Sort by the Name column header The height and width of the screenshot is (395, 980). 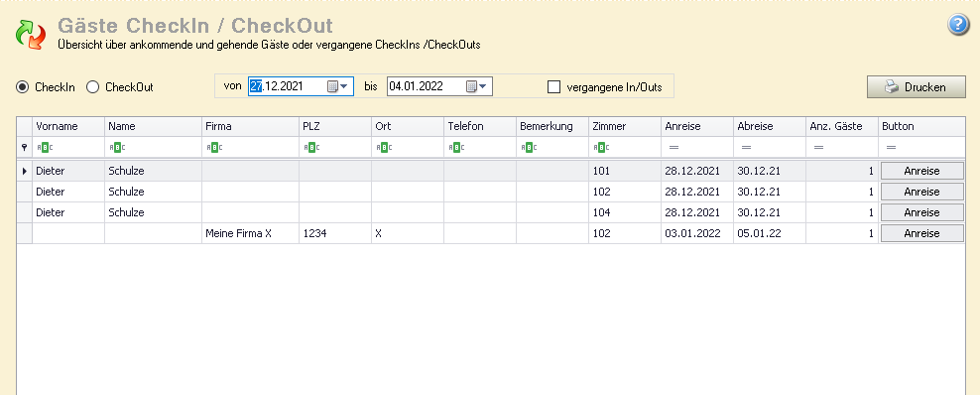point(153,126)
